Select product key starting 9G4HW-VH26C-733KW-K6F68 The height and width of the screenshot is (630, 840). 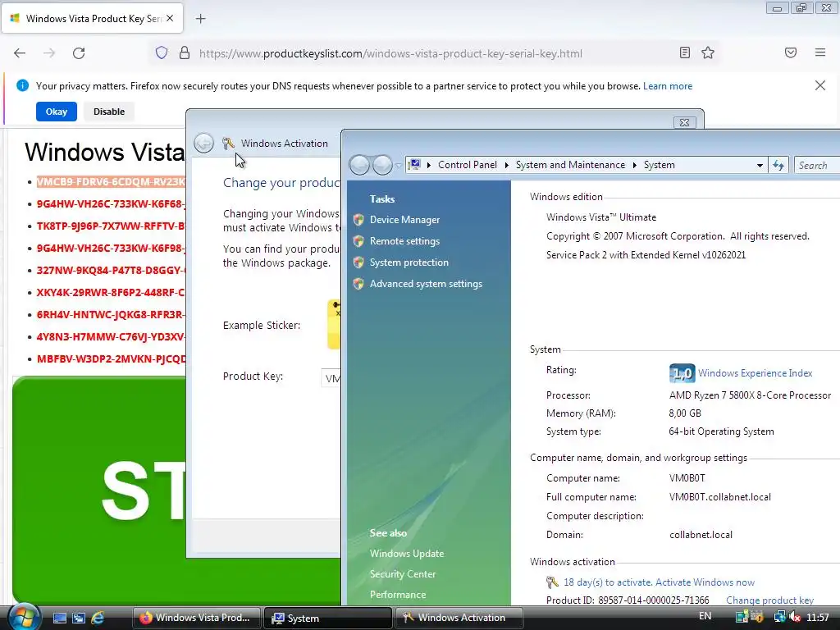pos(111,204)
